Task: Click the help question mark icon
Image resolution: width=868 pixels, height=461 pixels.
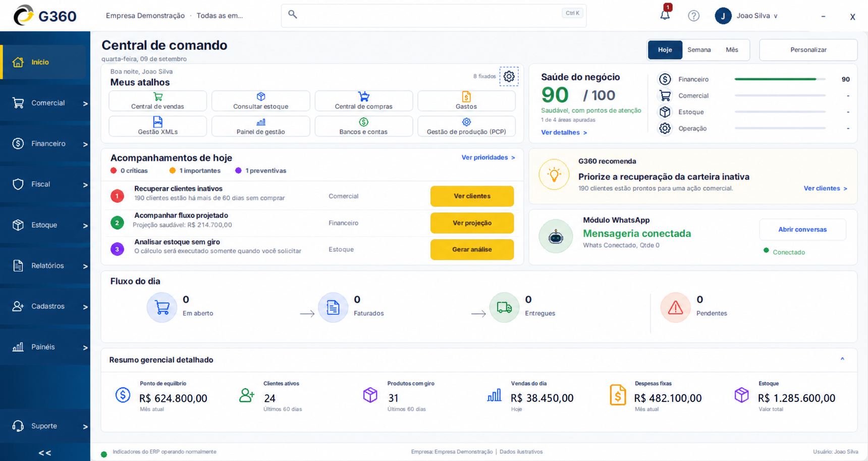Action: pyautogui.click(x=694, y=16)
